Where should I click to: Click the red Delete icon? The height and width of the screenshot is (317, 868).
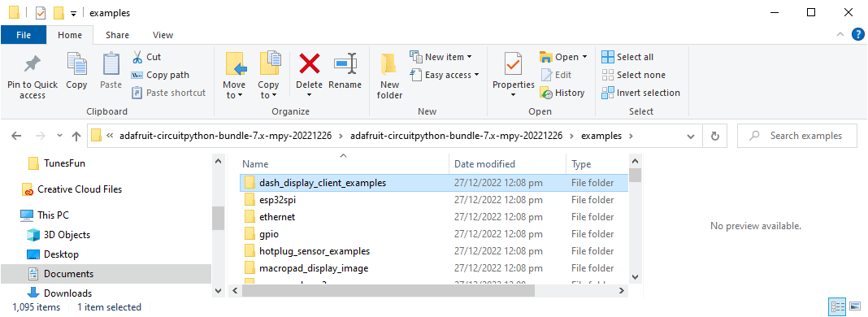pyautogui.click(x=309, y=64)
